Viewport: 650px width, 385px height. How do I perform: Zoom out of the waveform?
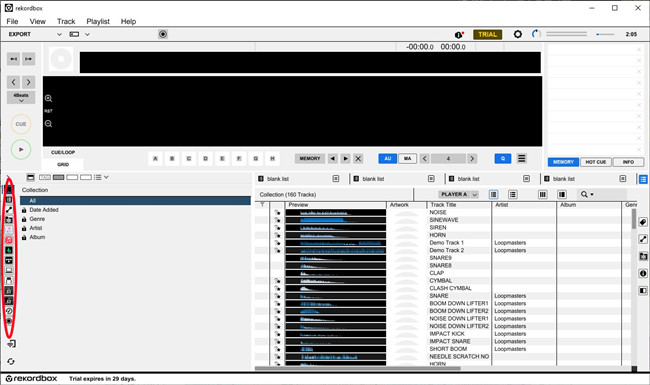tap(49, 124)
